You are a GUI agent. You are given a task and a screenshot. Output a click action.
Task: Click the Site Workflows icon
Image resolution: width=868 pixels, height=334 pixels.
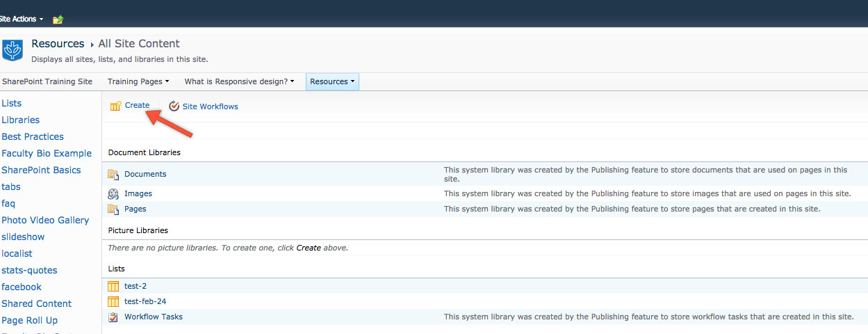pyautogui.click(x=174, y=106)
